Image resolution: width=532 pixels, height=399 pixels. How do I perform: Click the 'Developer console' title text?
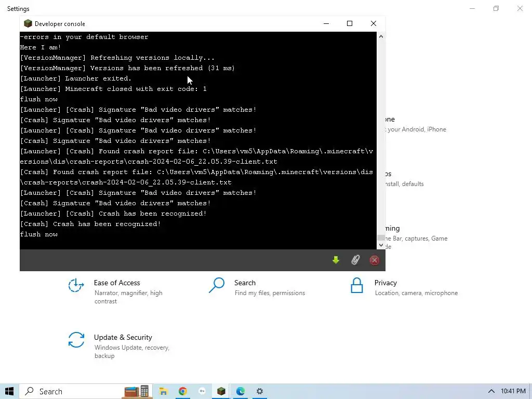coord(60,24)
